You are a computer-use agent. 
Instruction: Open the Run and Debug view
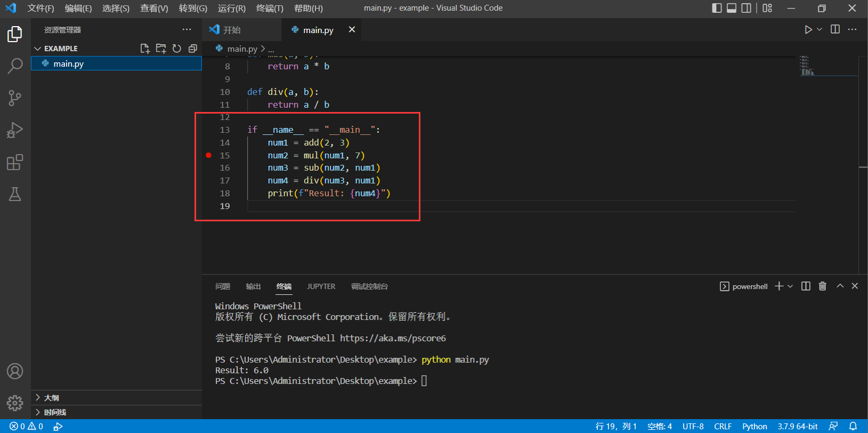[15, 130]
